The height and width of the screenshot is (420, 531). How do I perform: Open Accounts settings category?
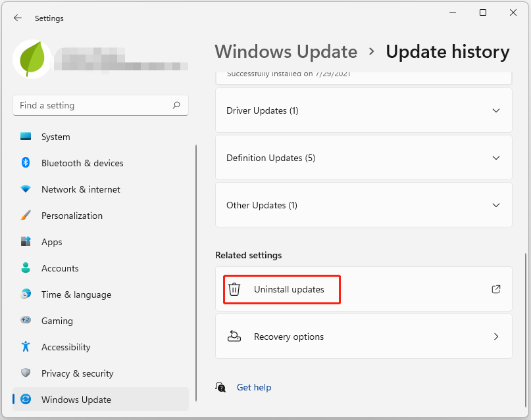[60, 268]
